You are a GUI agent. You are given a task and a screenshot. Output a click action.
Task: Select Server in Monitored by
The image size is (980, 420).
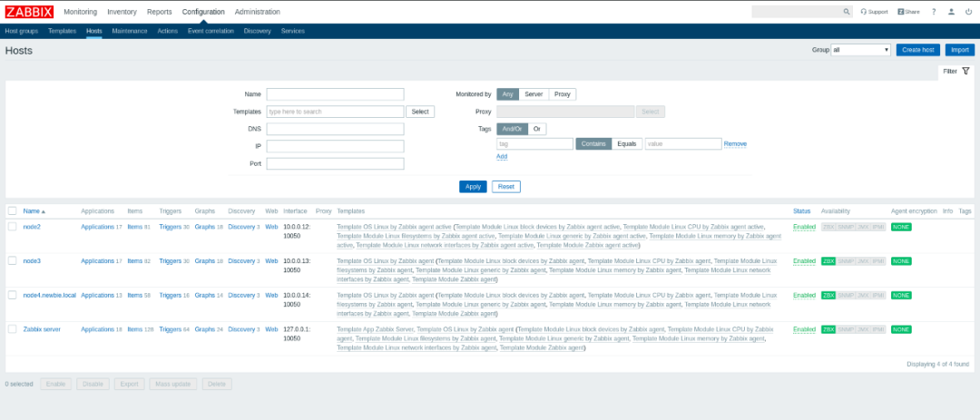pyautogui.click(x=534, y=94)
